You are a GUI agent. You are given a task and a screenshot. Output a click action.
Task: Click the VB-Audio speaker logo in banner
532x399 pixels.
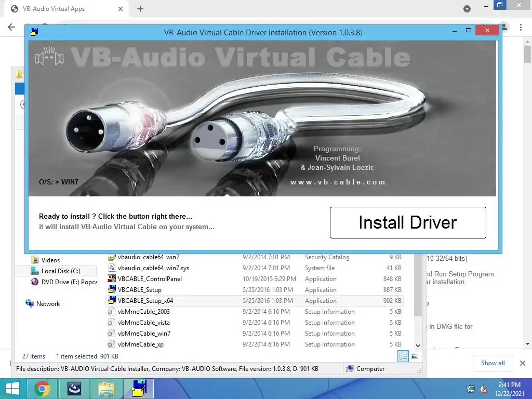(49, 56)
